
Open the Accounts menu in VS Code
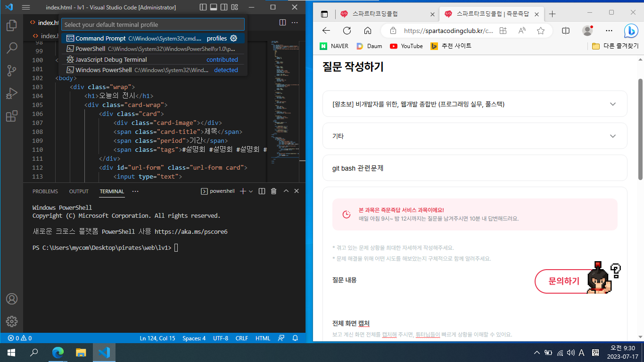(12, 299)
